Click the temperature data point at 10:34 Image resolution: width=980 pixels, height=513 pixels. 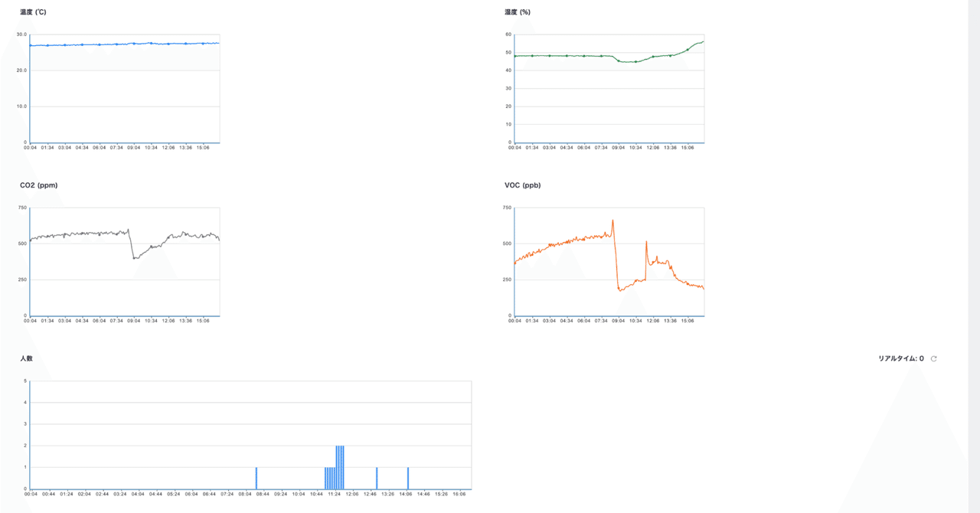pyautogui.click(x=151, y=44)
